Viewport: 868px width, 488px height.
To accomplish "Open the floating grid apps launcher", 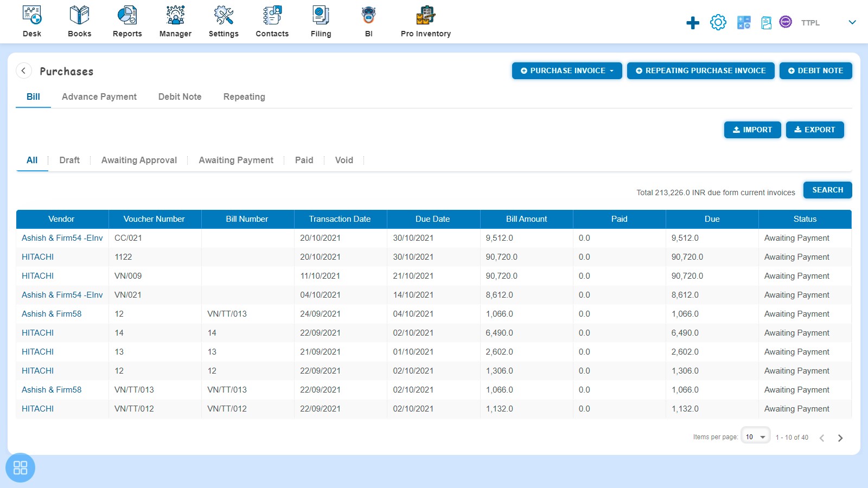I will [20, 467].
